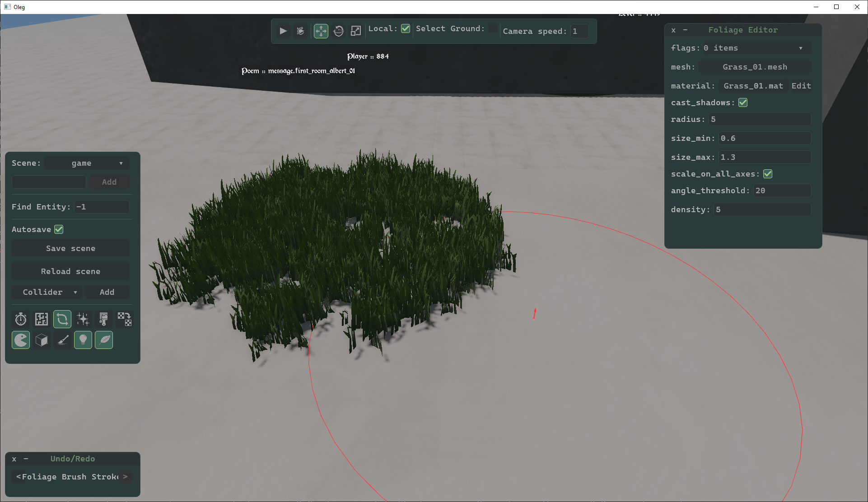Click the Save scene button
868x502 pixels.
click(70, 248)
